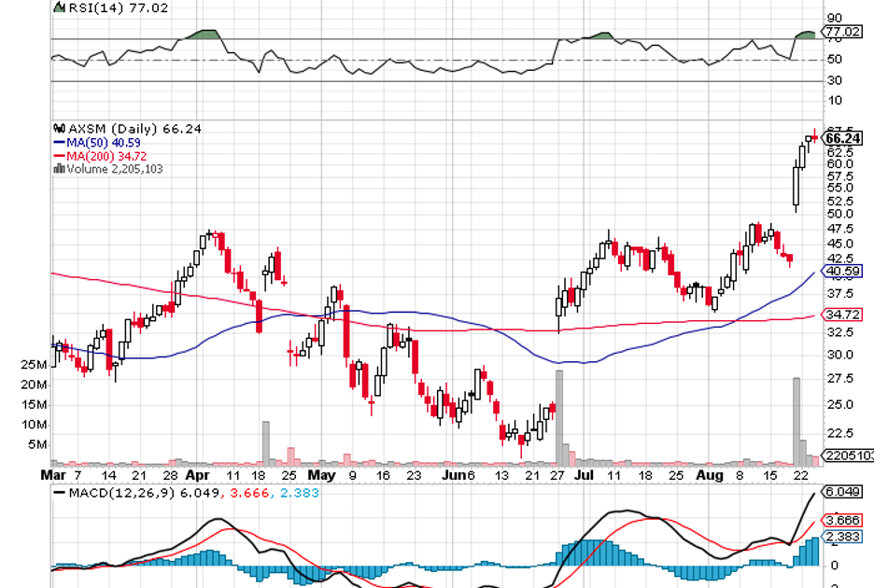Click the AXSM (Daily) candlestick legend icon
This screenshot has height=588, width=874.
pyautogui.click(x=60, y=129)
